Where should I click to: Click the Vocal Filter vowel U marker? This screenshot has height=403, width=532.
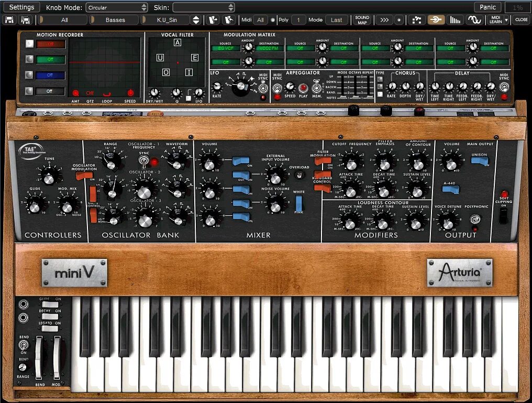click(160, 58)
